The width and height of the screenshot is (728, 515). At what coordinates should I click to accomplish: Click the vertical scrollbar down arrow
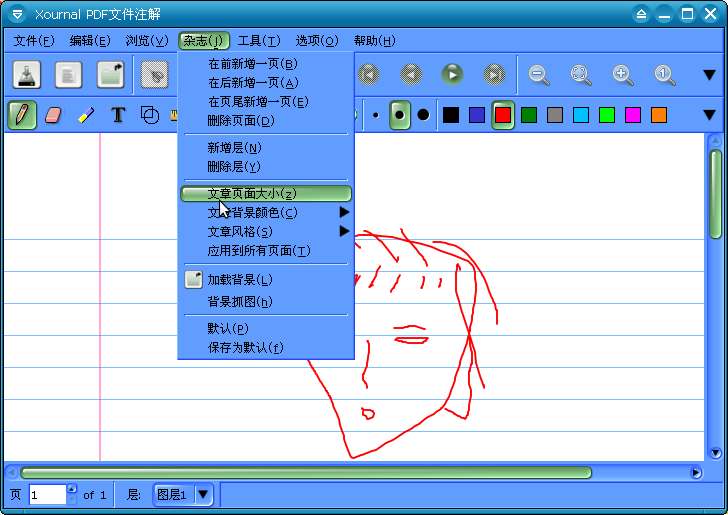(x=715, y=453)
